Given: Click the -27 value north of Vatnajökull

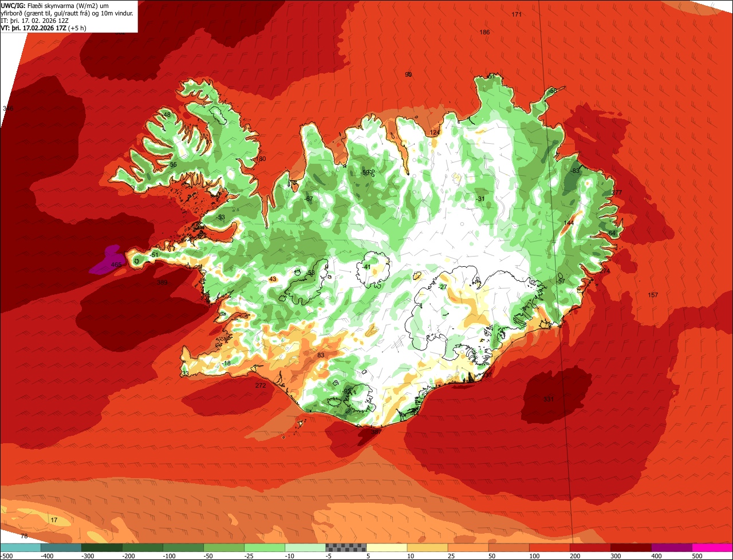Looking at the screenshot, I should (x=442, y=287).
